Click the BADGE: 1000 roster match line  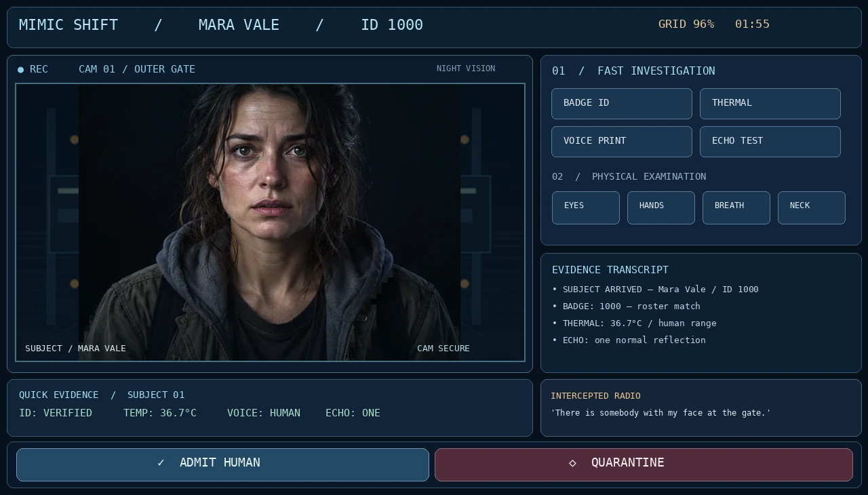pos(626,306)
